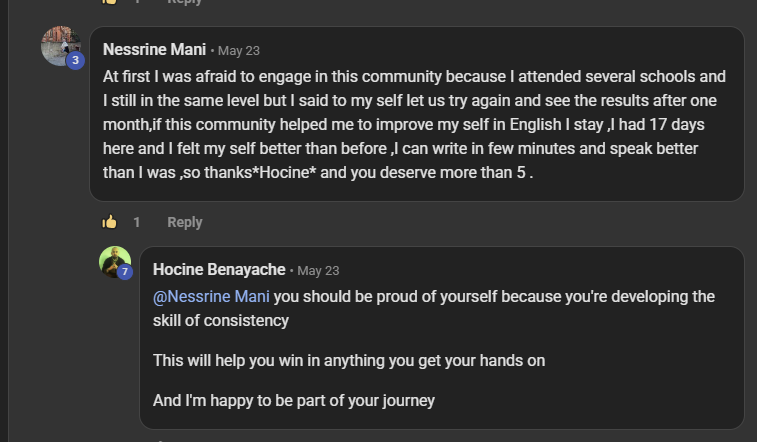Reply to Nessrine Mani's comment
The image size is (757, 442).
pos(184,222)
